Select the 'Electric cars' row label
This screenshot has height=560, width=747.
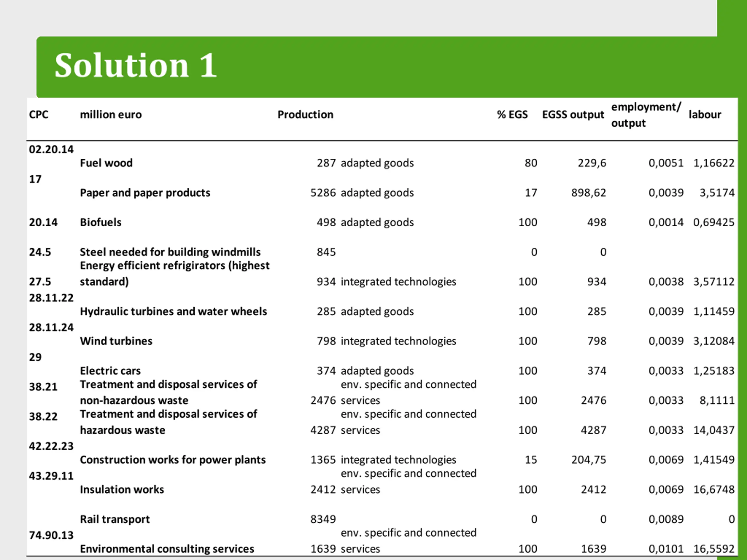pos(110,371)
